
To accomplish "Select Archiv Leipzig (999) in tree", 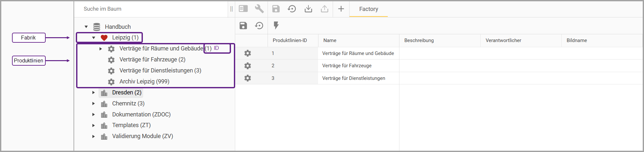I will click(x=144, y=81).
